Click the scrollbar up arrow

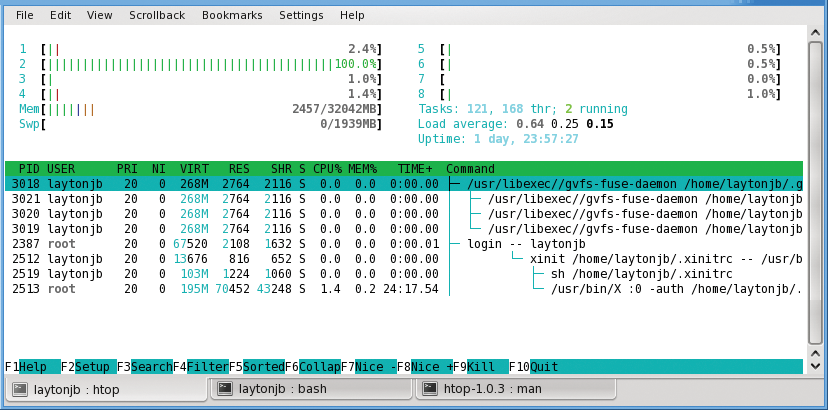pos(816,33)
